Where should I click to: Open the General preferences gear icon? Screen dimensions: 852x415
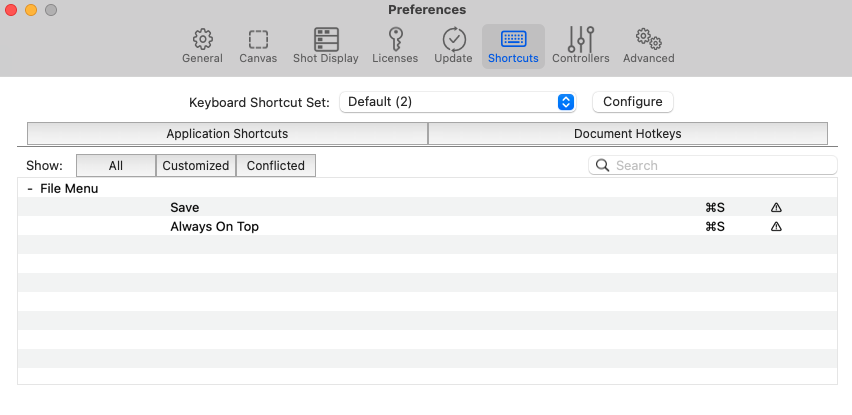(x=202, y=40)
